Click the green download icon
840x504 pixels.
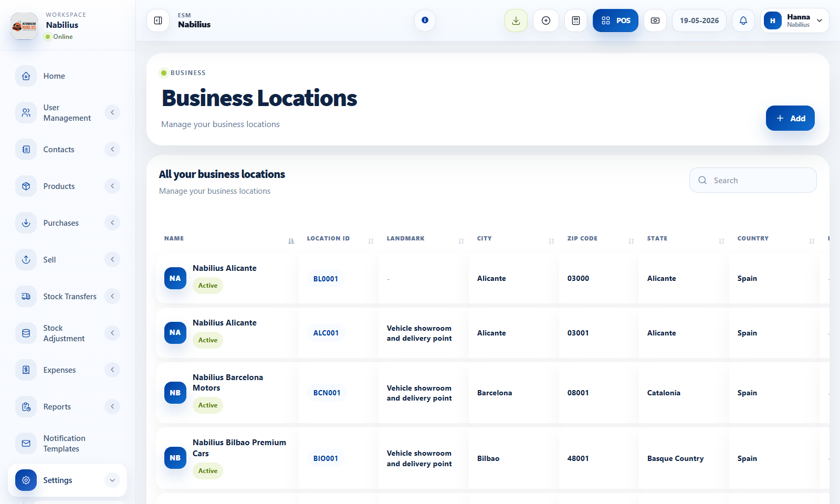click(x=516, y=20)
